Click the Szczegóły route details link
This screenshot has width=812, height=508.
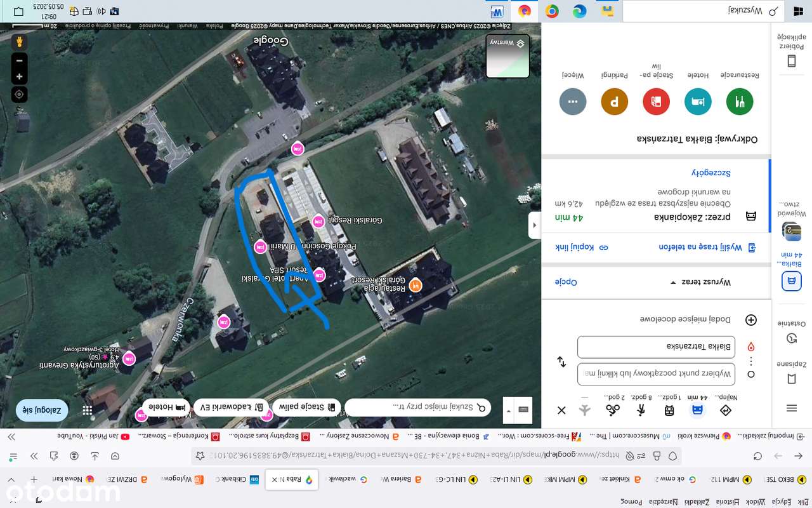click(711, 173)
